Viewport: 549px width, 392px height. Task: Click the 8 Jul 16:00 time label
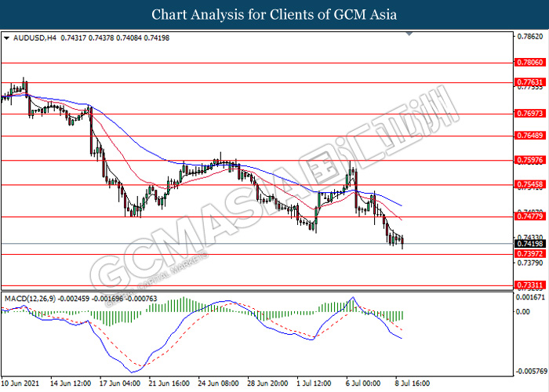coord(413,383)
